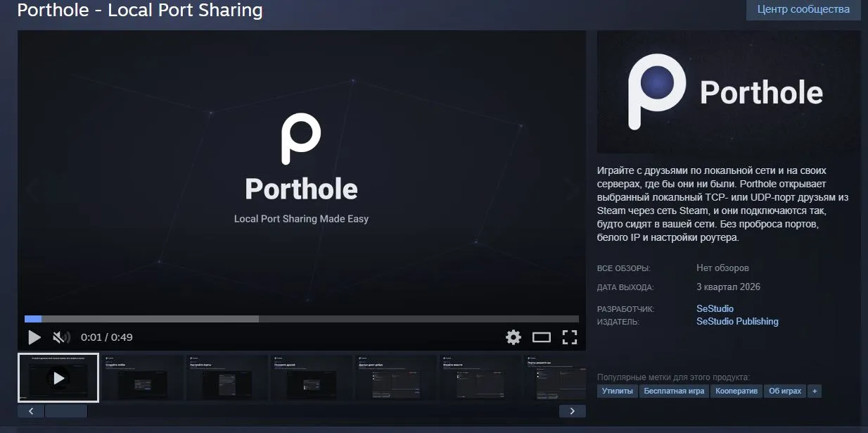Unmute the video sound
Image resolution: width=868 pixels, height=433 pixels.
(61, 337)
